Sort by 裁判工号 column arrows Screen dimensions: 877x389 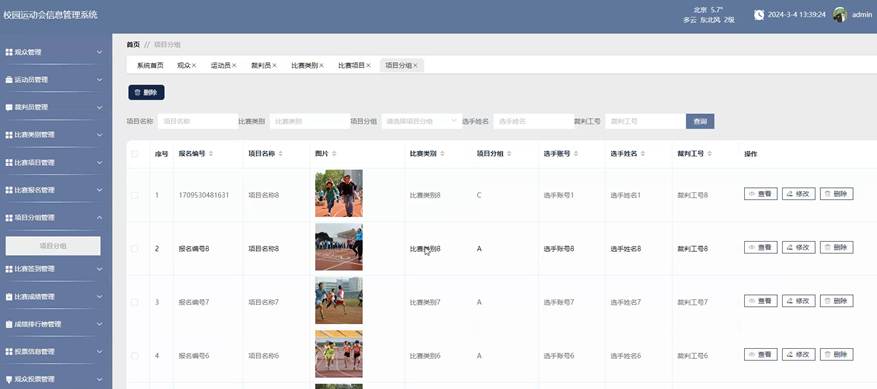[x=710, y=153]
